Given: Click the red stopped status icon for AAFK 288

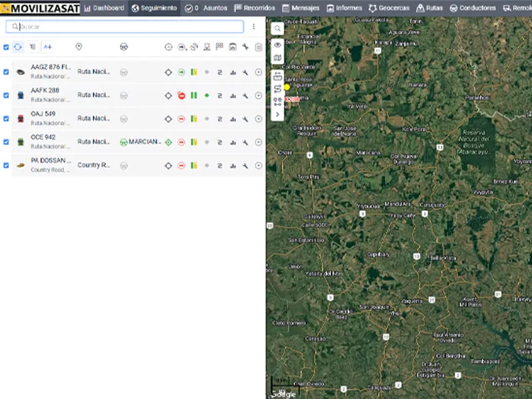Looking at the screenshot, I should tap(182, 95).
